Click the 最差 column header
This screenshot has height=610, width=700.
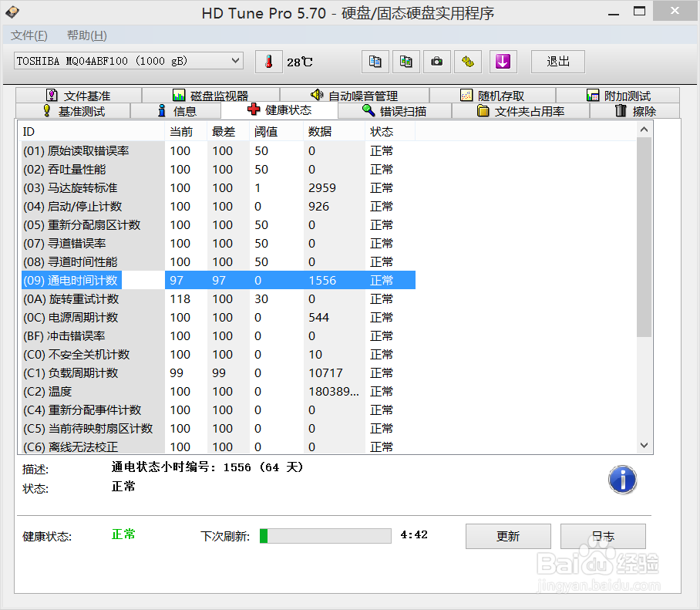pyautogui.click(x=228, y=132)
